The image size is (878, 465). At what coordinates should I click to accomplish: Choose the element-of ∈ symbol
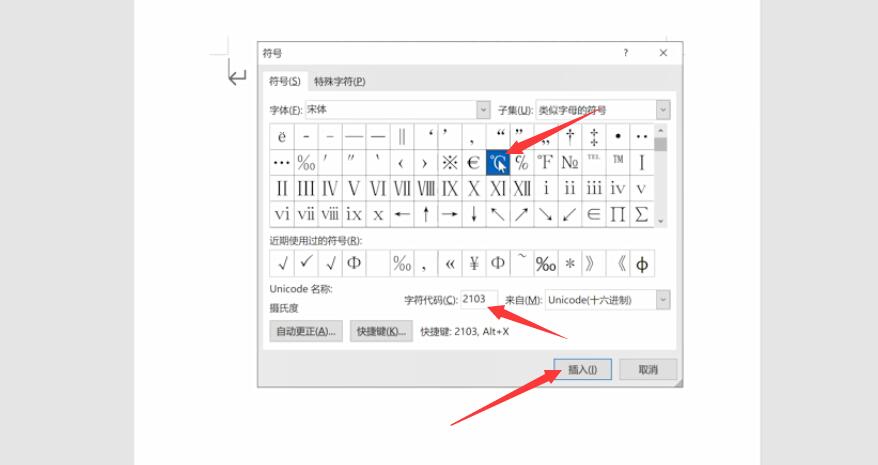click(594, 214)
